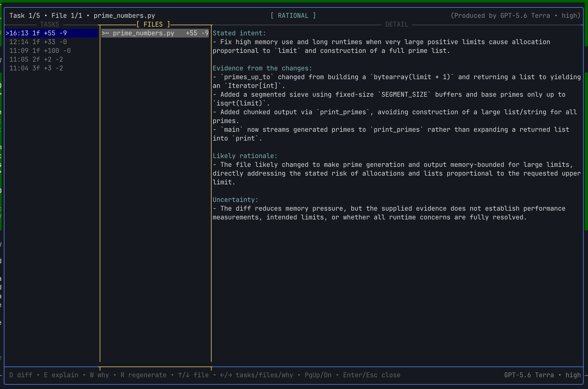Viewport: 588px width, 389px height.
Task: Click the File 1/1 header breadcrumb
Action: pos(67,16)
